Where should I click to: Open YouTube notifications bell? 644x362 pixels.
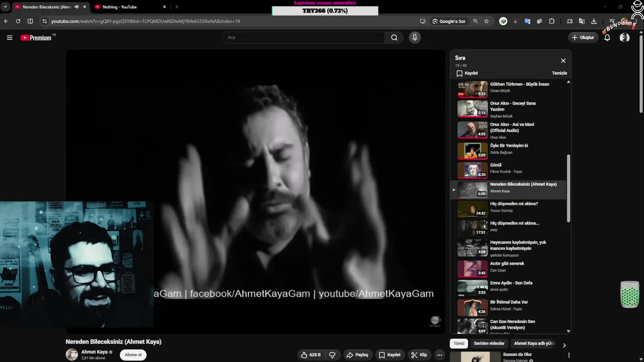point(607,38)
